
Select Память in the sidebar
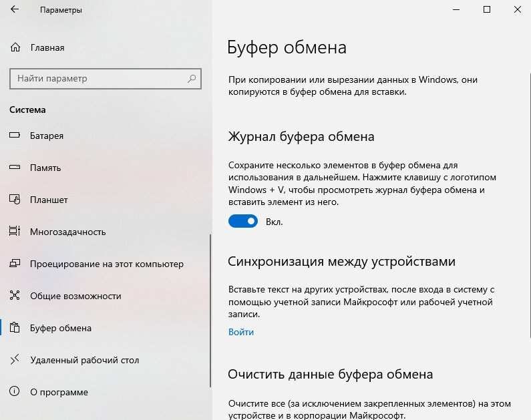click(x=45, y=168)
